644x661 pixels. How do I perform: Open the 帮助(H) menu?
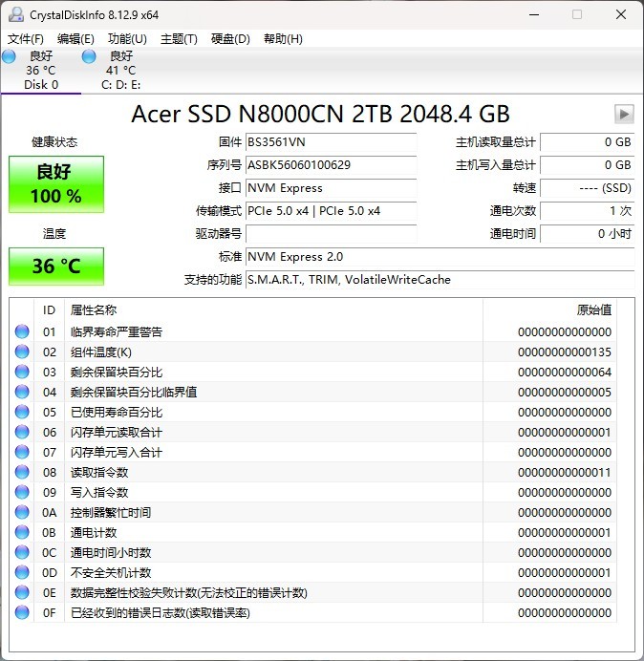pos(282,38)
